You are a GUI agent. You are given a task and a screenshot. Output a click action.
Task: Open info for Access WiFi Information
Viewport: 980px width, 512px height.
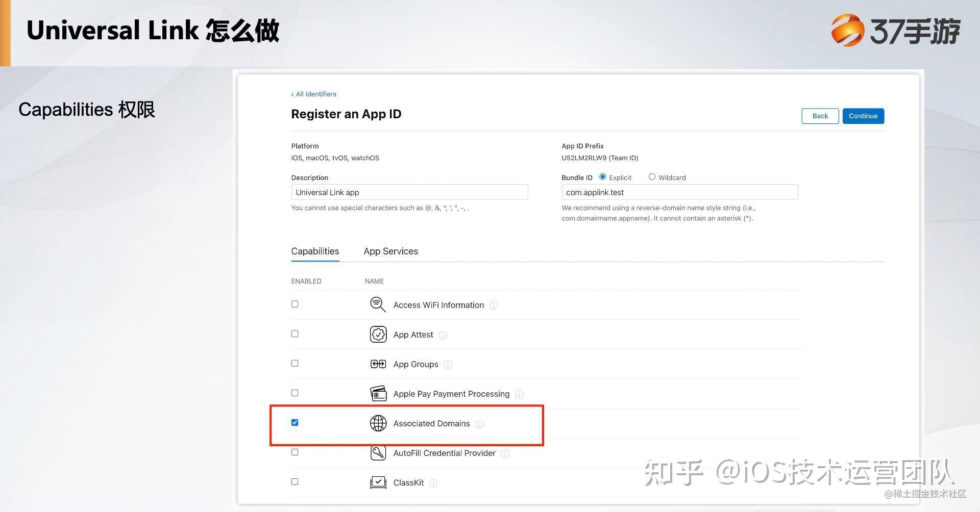(494, 305)
